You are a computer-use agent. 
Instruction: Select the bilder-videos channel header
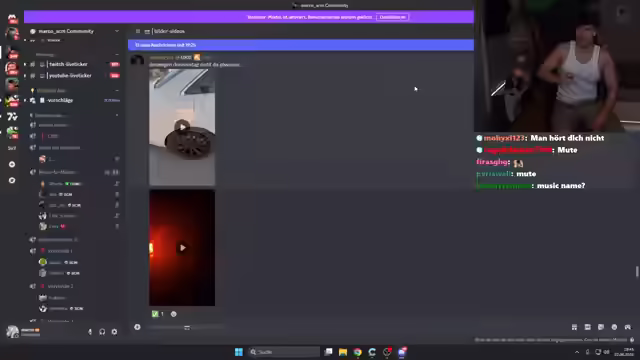[169, 31]
